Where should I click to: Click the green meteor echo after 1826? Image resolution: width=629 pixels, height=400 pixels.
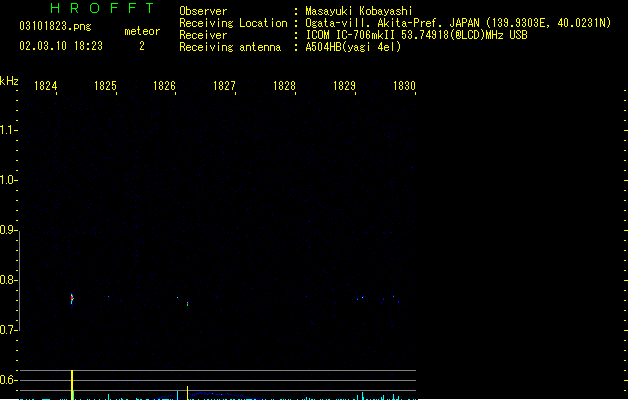click(x=187, y=304)
